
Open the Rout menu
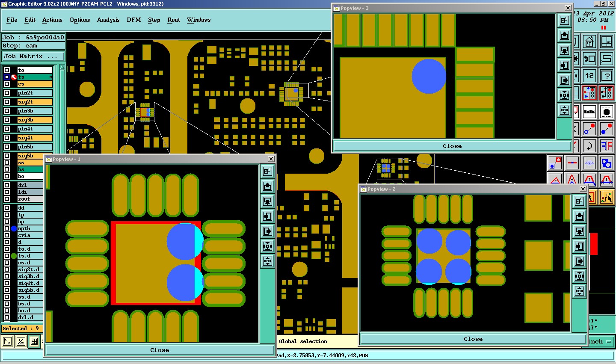(x=174, y=20)
